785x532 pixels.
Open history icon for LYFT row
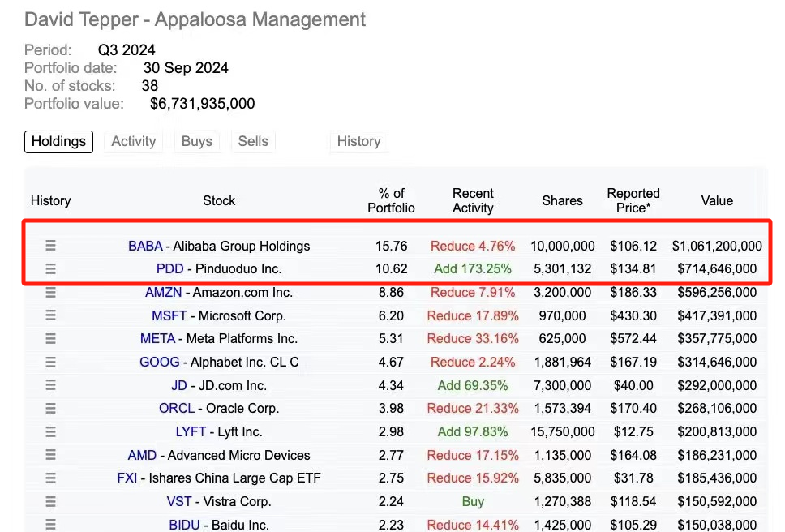coord(50,431)
